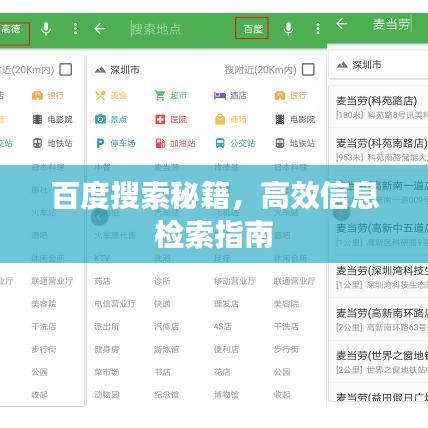
Task: Select the 公交站 bus category
Action: pos(235,143)
